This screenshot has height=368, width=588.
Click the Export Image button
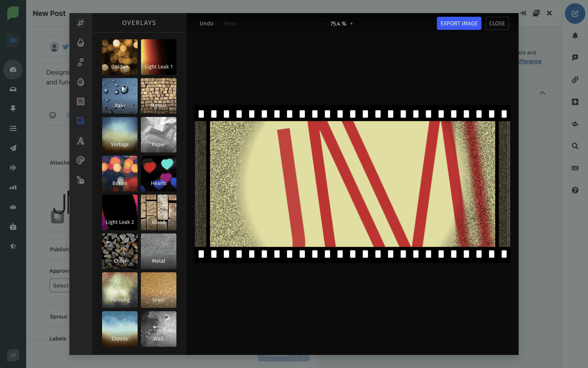459,23
